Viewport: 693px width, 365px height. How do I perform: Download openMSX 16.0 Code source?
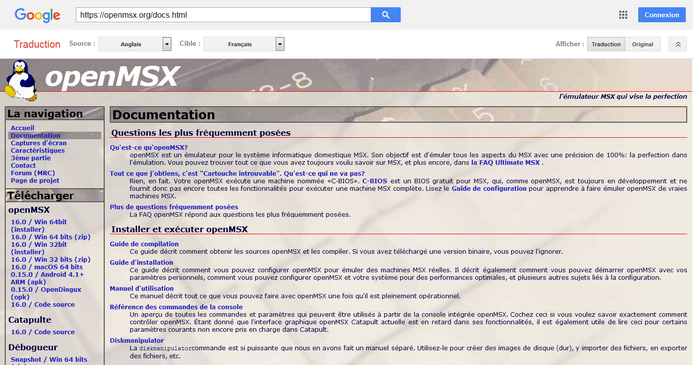click(42, 304)
